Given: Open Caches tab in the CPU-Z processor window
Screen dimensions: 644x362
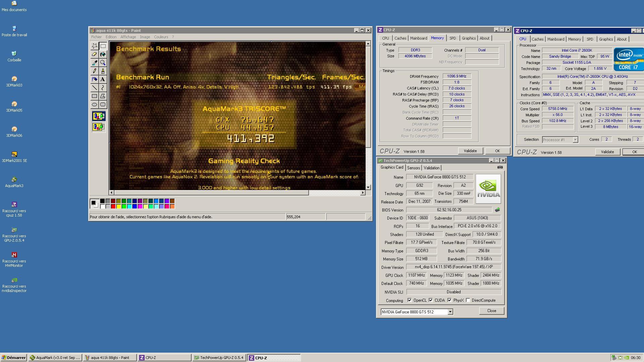Looking at the screenshot, I should 537,39.
